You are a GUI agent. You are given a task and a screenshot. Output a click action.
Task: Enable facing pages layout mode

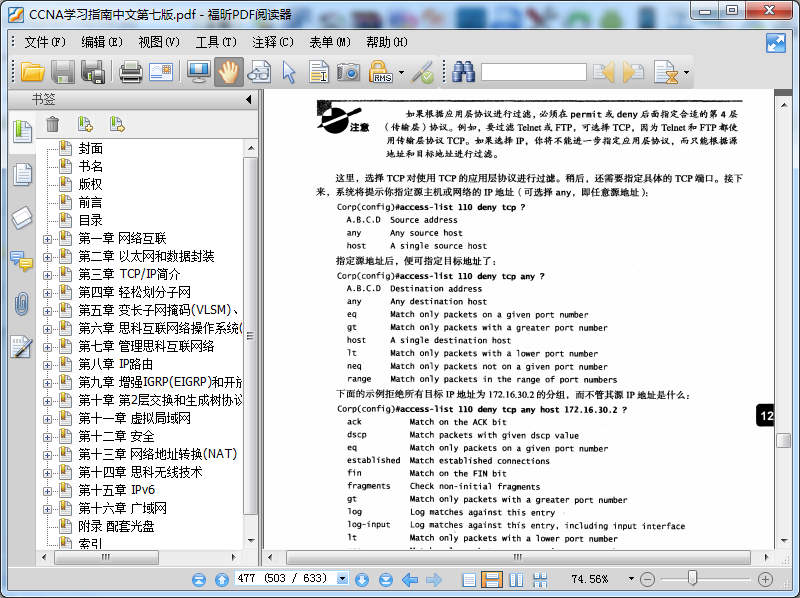pyautogui.click(x=516, y=579)
